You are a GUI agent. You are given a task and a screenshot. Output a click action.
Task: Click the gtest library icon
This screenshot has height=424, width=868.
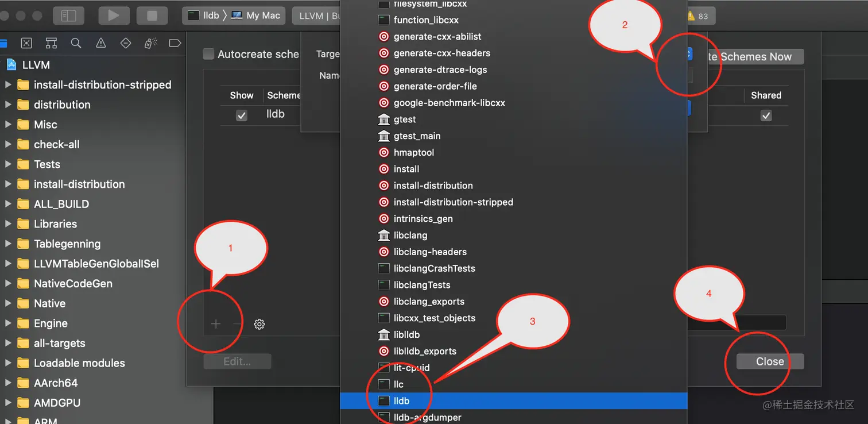tap(384, 119)
